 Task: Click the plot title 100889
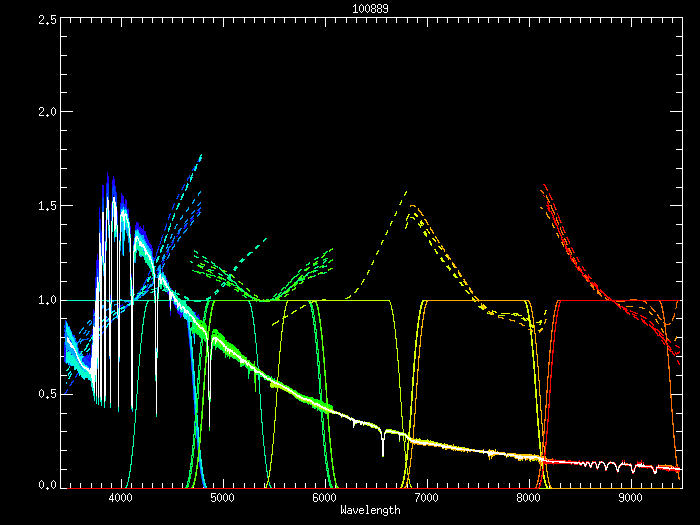coord(370,8)
